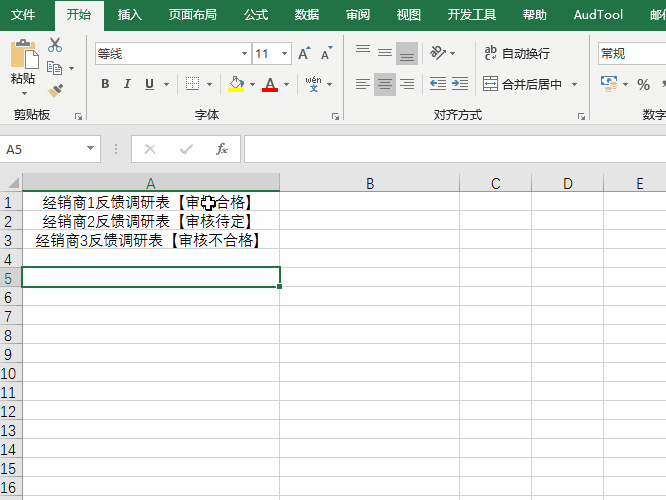This screenshot has width=666, height=500.
Task: Click the formula bar confirm checkmark
Action: [x=186, y=149]
